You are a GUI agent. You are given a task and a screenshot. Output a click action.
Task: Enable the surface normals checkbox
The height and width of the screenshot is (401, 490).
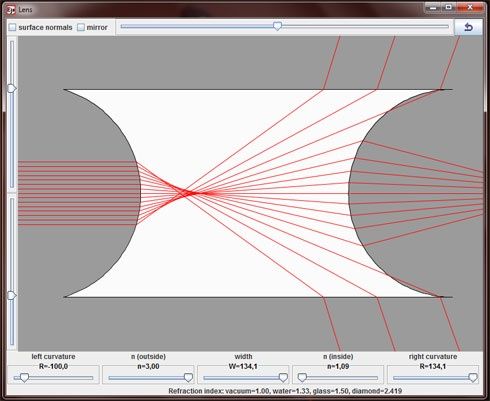coord(12,27)
